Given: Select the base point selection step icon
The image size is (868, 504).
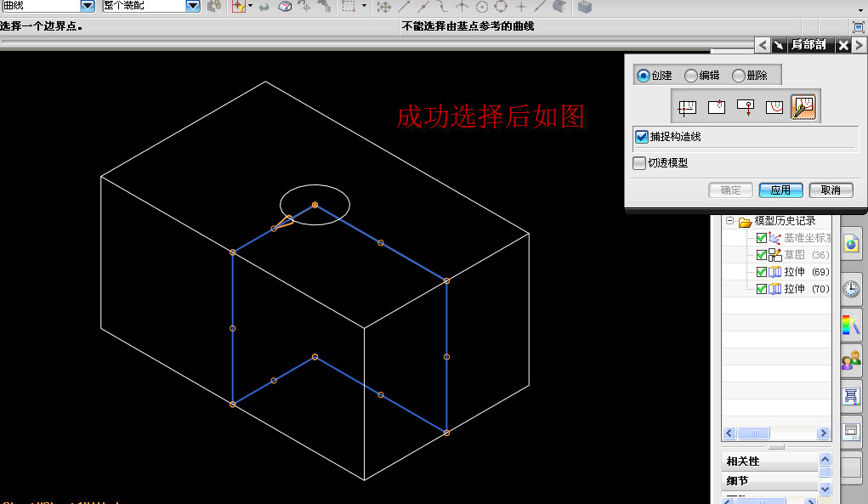Looking at the screenshot, I should pos(687,107).
